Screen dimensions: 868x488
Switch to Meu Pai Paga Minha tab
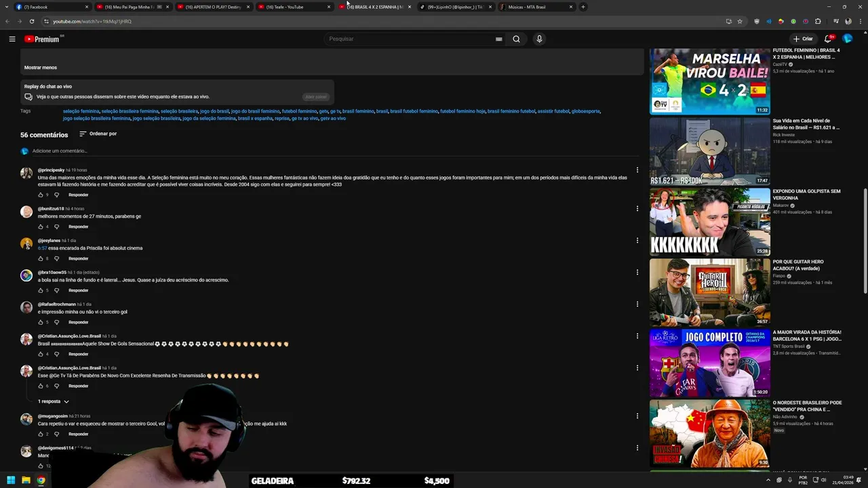tap(133, 7)
